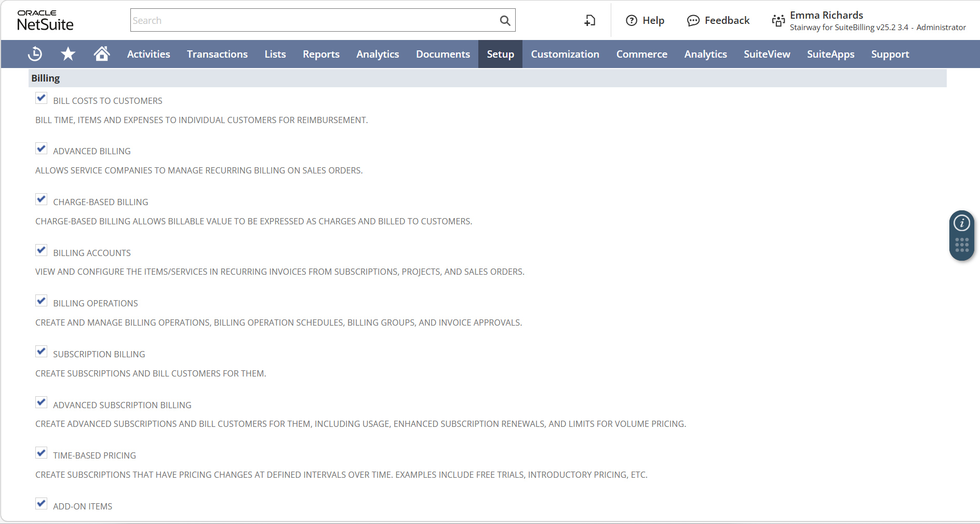Click inside the global Search field
This screenshot has width=980, height=524.
tap(312, 21)
